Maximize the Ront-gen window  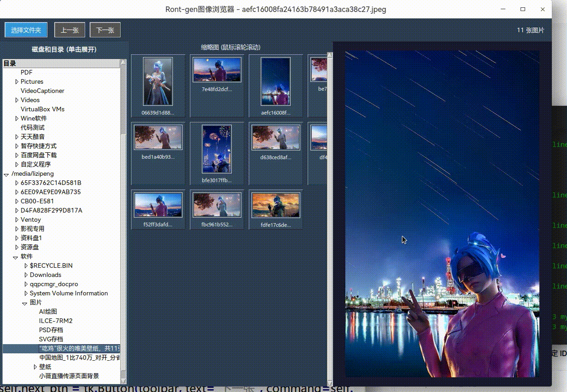tap(523, 9)
